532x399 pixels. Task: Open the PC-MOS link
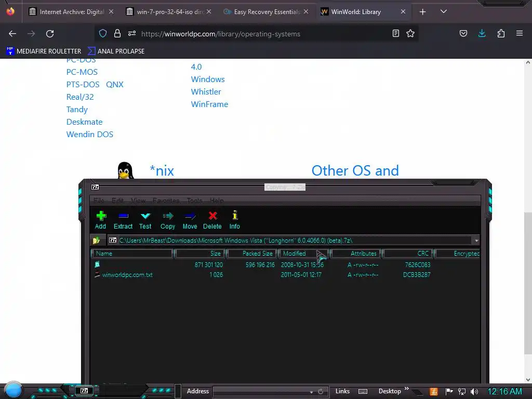(82, 72)
